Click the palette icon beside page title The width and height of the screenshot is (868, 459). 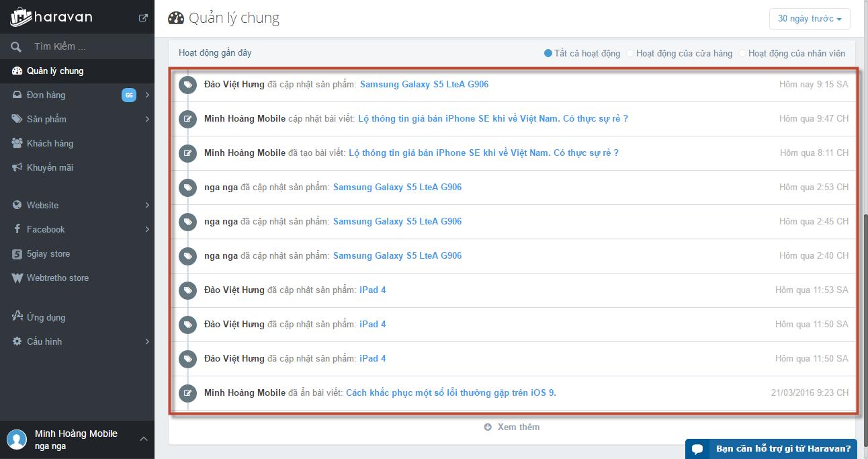coord(175,18)
